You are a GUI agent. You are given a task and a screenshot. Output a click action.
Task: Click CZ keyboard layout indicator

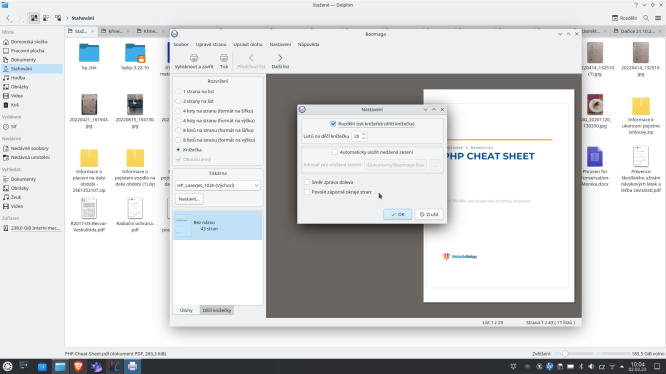(x=602, y=366)
